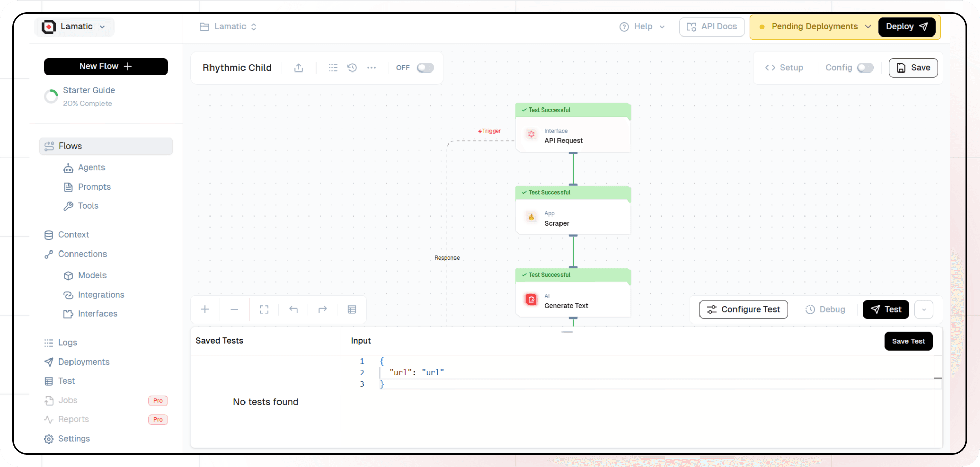Switch to the Setup tab

tap(784, 67)
